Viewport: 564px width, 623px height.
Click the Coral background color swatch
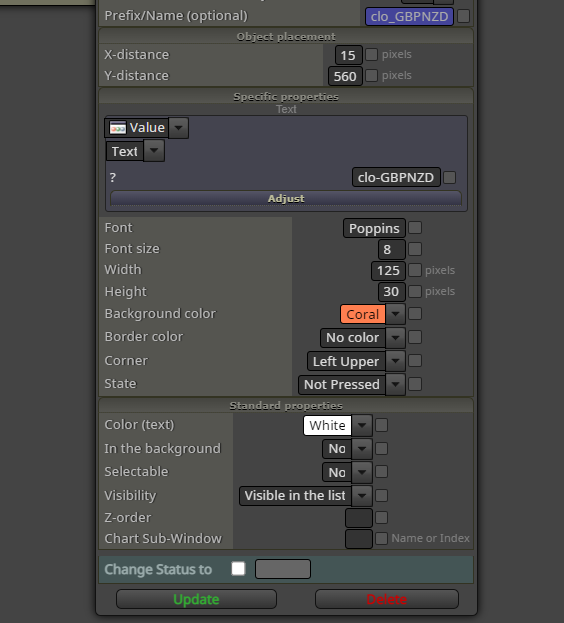click(363, 314)
